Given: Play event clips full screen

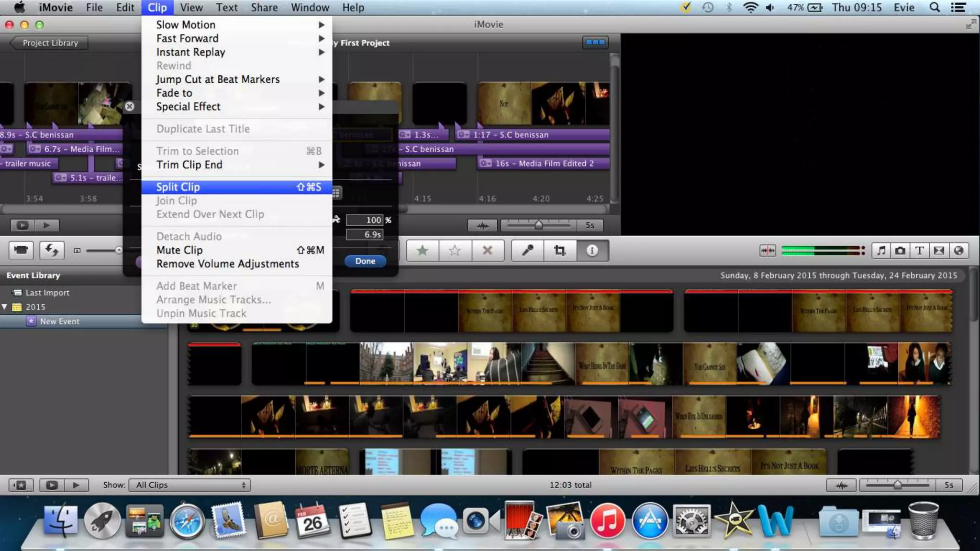Looking at the screenshot, I should (52, 485).
